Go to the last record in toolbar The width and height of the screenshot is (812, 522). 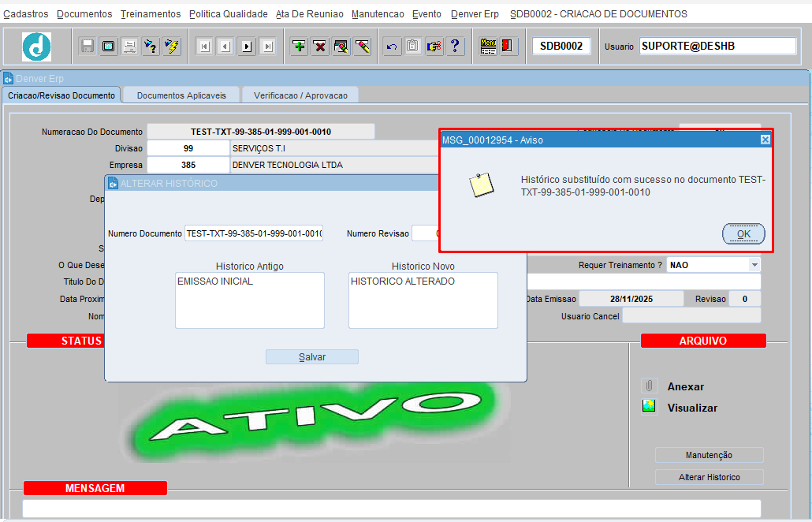click(268, 47)
